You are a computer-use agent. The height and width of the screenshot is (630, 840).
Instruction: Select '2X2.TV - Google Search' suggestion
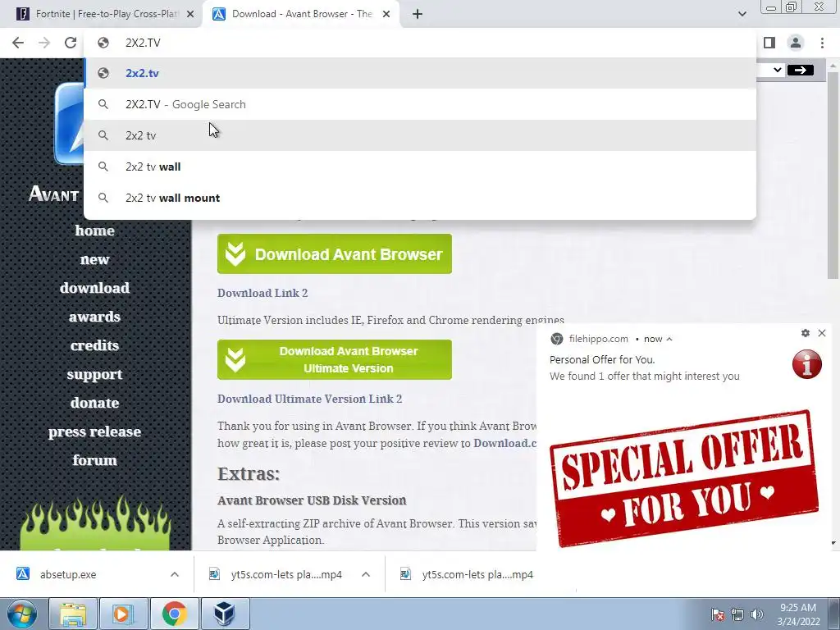click(420, 104)
